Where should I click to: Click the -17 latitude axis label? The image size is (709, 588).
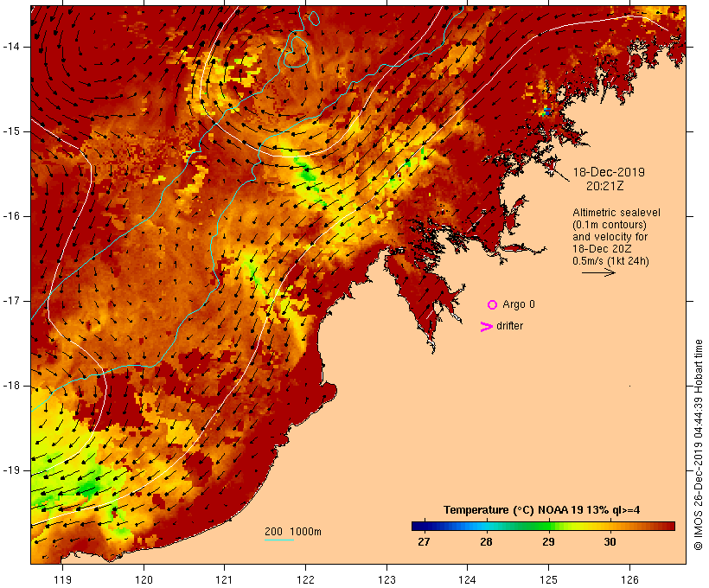[11, 301]
